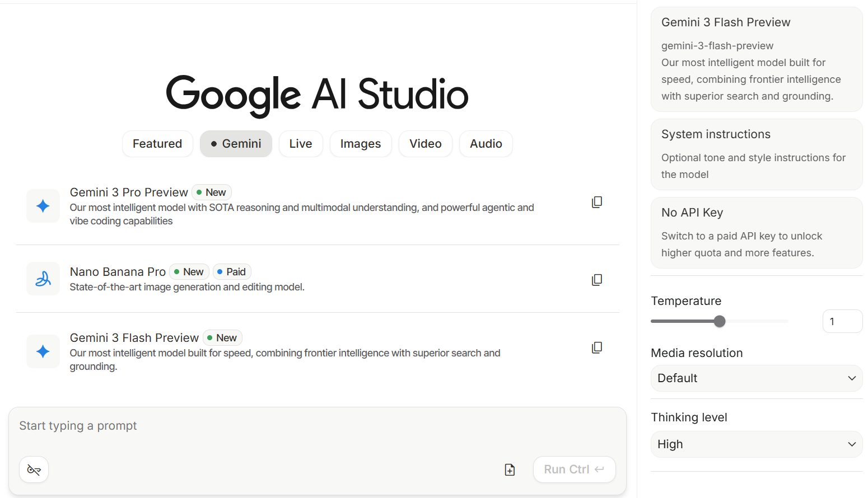This screenshot has height=498, width=868.
Task: Open the Gemini 3 Flash Preview model selector card
Action: point(756,59)
